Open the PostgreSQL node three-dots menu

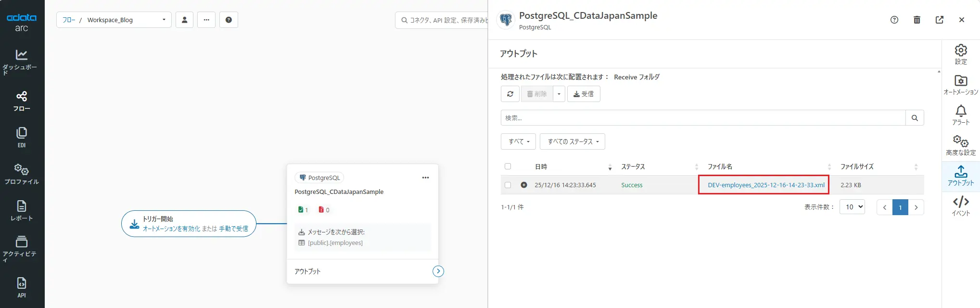pos(425,178)
